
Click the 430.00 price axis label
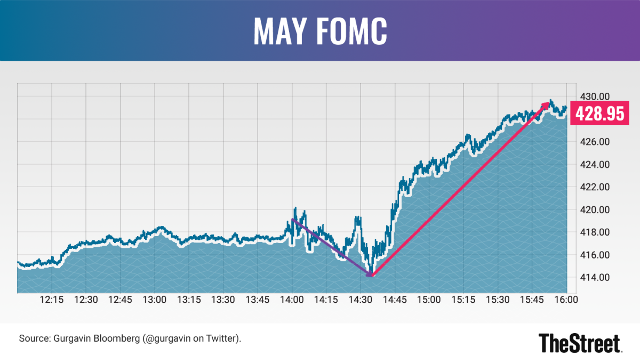click(596, 96)
